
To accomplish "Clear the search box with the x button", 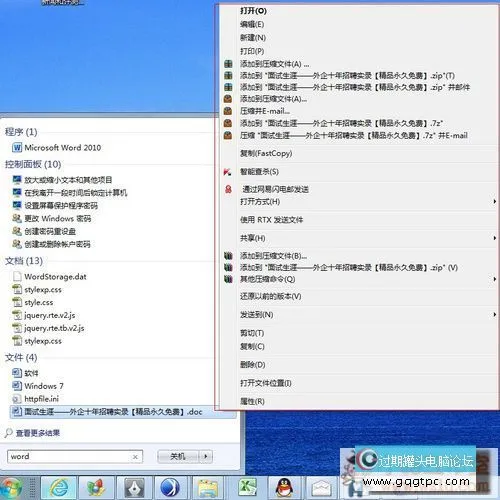I will pyautogui.click(x=135, y=457).
